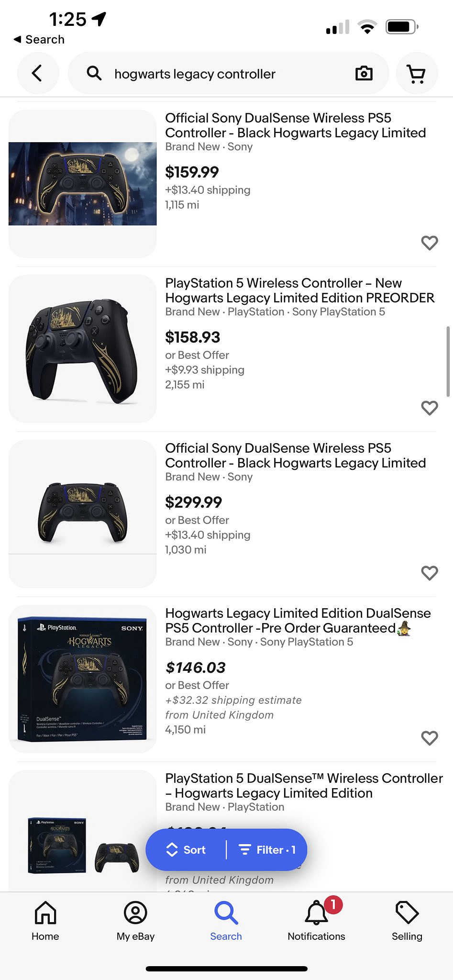Open the shopping cart
The image size is (453, 980).
coord(416,74)
